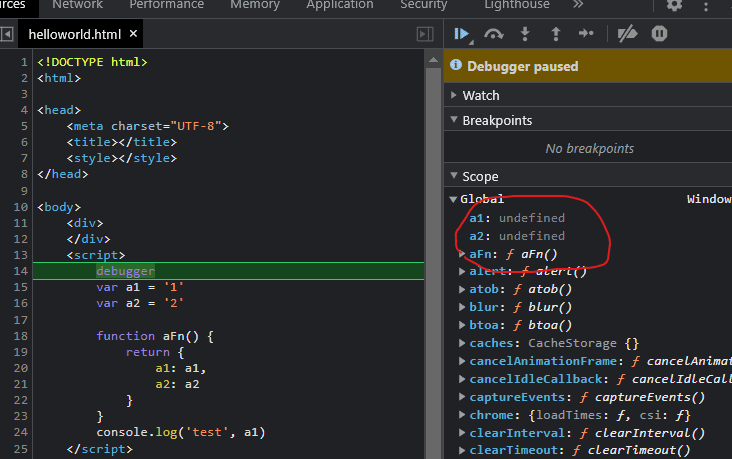732x459 pixels.
Task: Show the file navigator pane
Action: [x=7, y=34]
